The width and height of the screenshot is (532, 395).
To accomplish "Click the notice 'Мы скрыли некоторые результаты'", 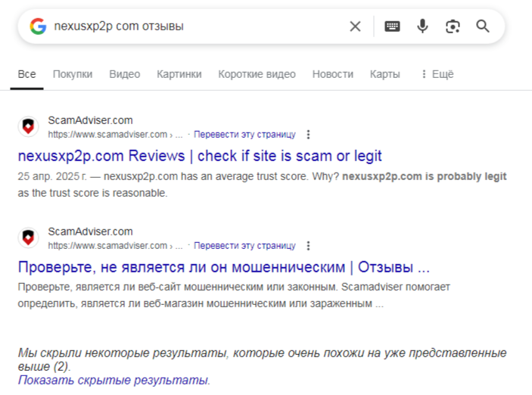I will pos(262,359).
